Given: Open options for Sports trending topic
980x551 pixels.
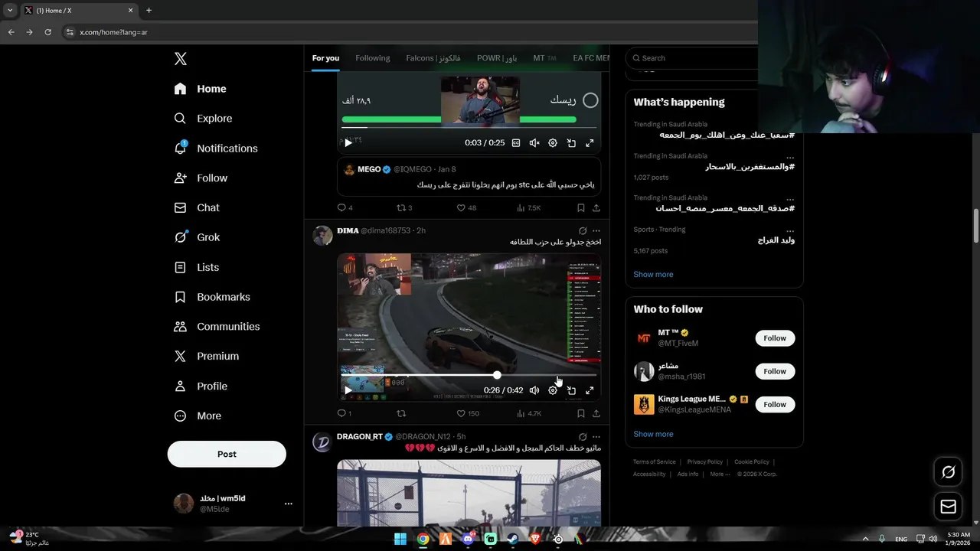Looking at the screenshot, I should tap(790, 230).
